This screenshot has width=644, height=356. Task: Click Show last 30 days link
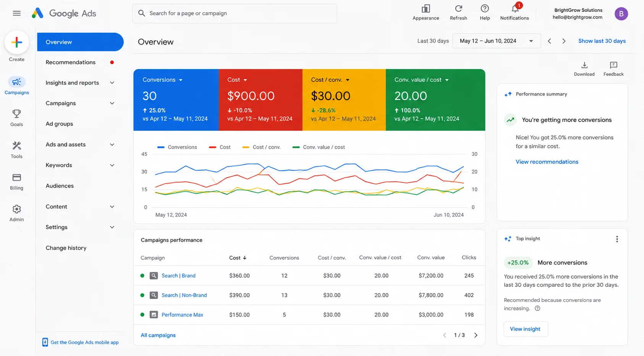(x=602, y=41)
